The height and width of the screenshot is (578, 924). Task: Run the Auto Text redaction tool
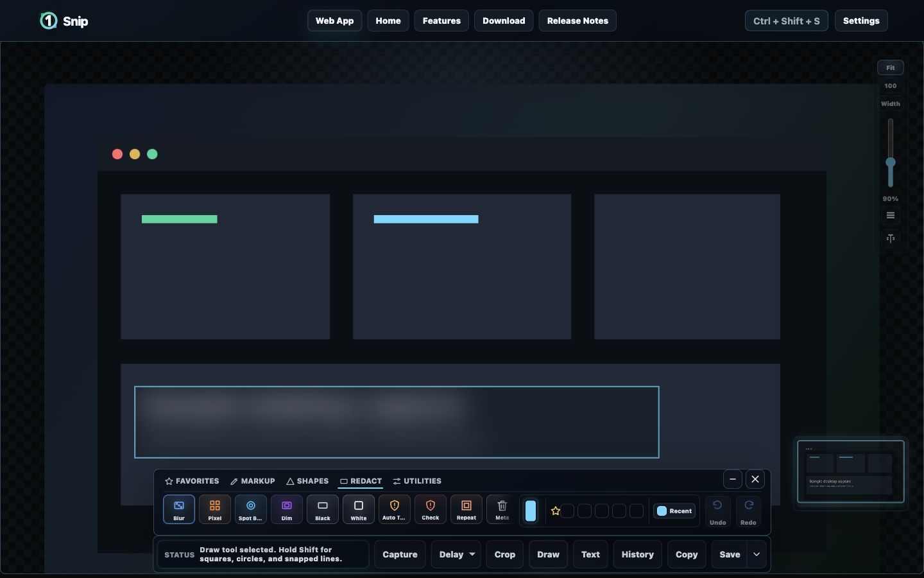click(x=395, y=509)
